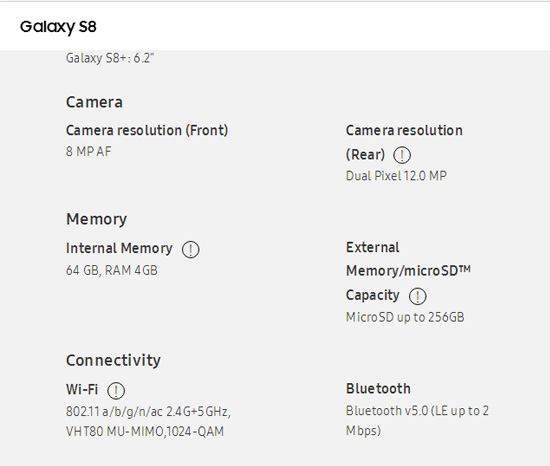The height and width of the screenshot is (466, 550).
Task: Click the Wi-Fi label text
Action: (82, 390)
